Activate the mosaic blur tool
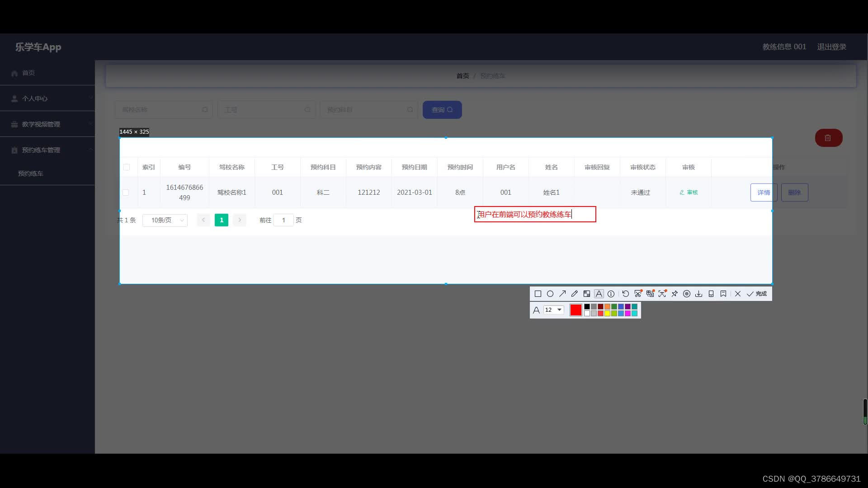 (x=587, y=294)
